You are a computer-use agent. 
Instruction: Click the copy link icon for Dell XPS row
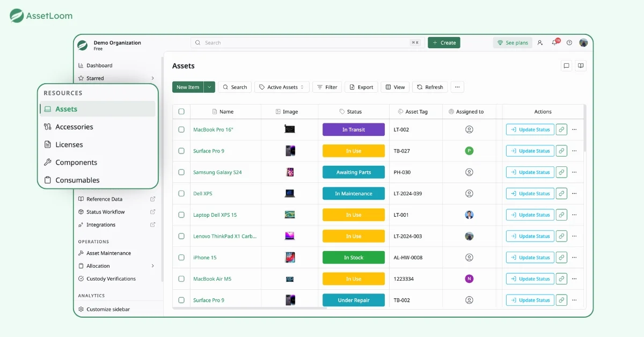coord(561,193)
